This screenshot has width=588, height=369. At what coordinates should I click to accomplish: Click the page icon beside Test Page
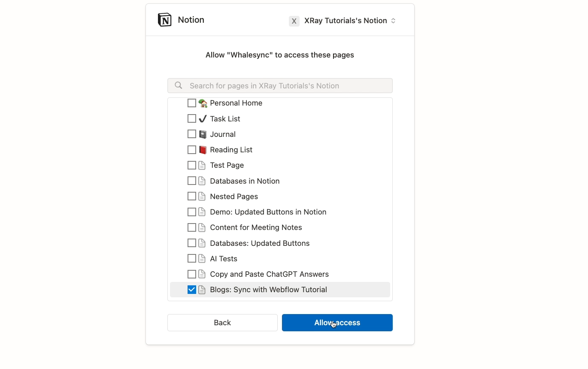click(202, 165)
